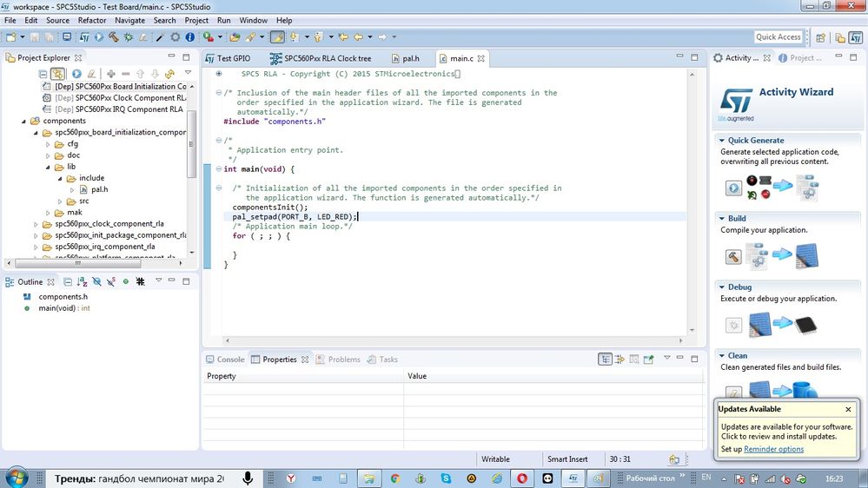Image resolution: width=868 pixels, height=488 pixels.
Task: Expand the src folder
Action: point(60,201)
